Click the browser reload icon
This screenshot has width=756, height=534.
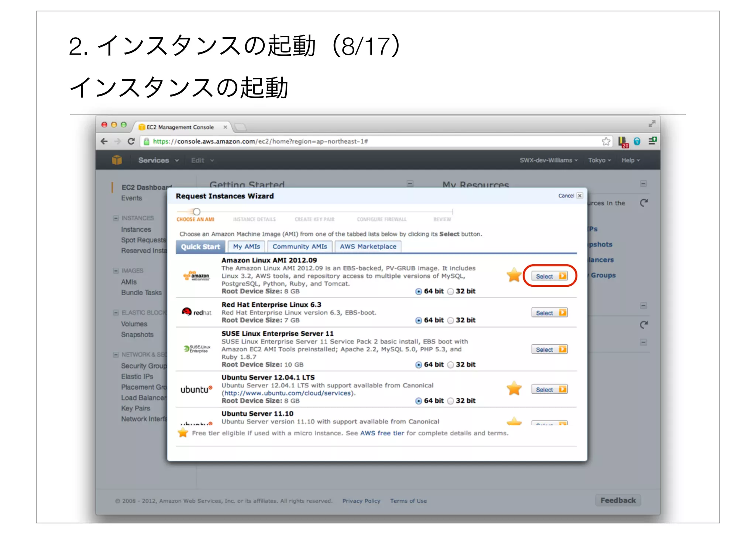click(x=131, y=141)
